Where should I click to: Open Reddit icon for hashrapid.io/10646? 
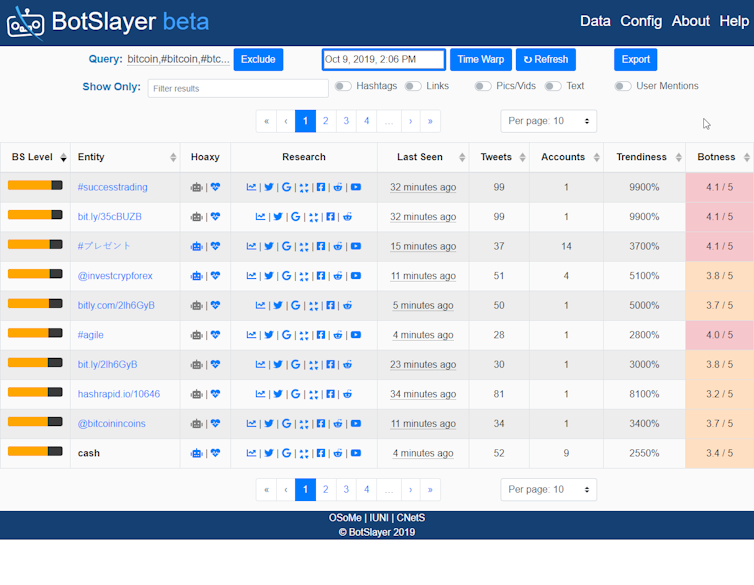pyautogui.click(x=347, y=394)
